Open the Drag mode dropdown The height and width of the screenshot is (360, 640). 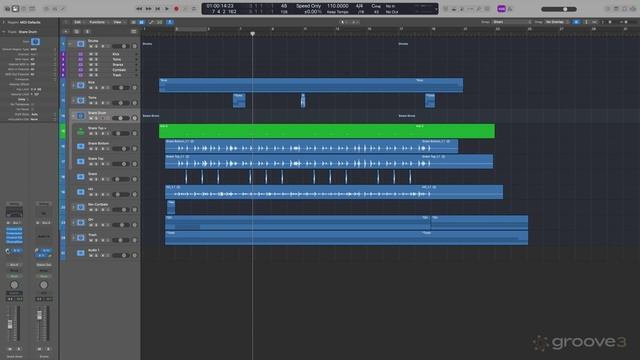(x=557, y=22)
